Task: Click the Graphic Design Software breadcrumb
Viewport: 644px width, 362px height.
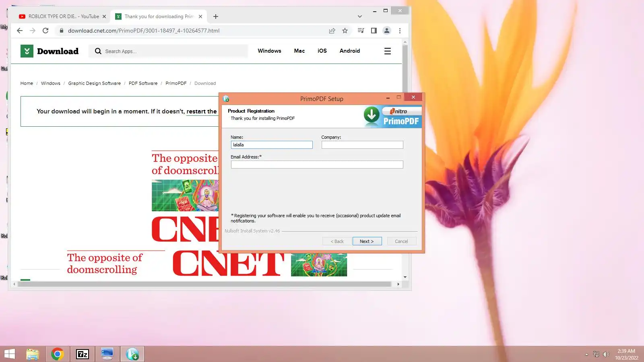Action: coord(94,83)
